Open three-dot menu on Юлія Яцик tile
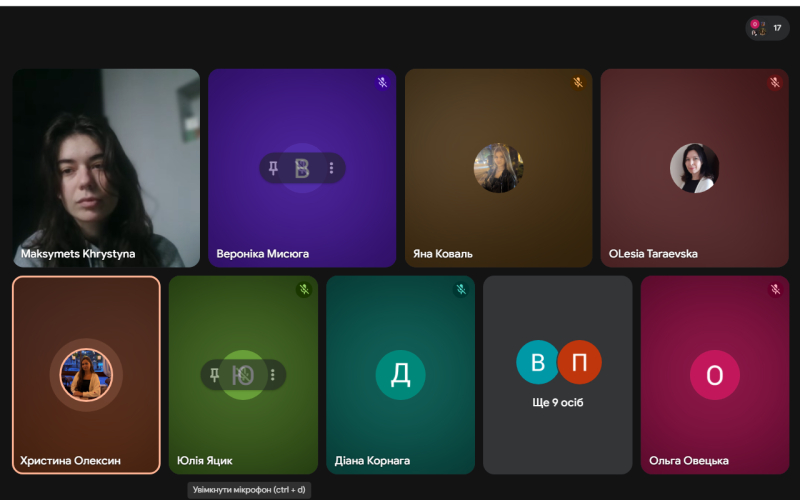This screenshot has height=500, width=800. [272, 375]
